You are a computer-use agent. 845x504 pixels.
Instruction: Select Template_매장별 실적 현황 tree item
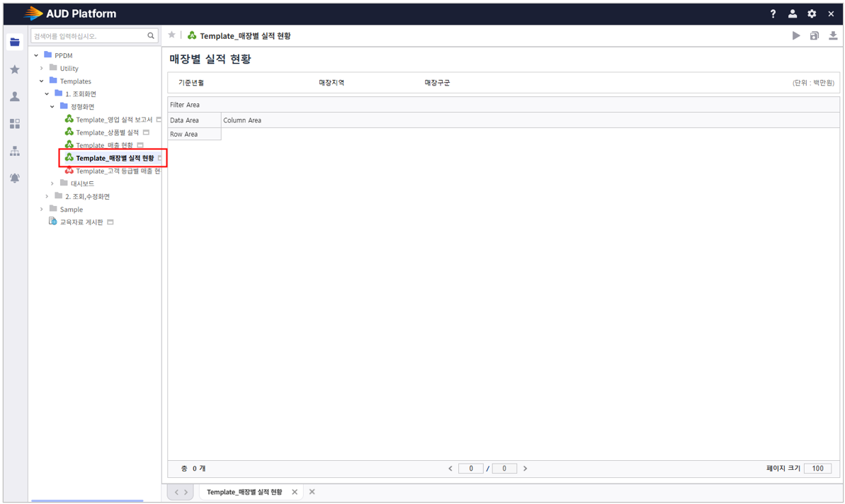click(x=115, y=159)
